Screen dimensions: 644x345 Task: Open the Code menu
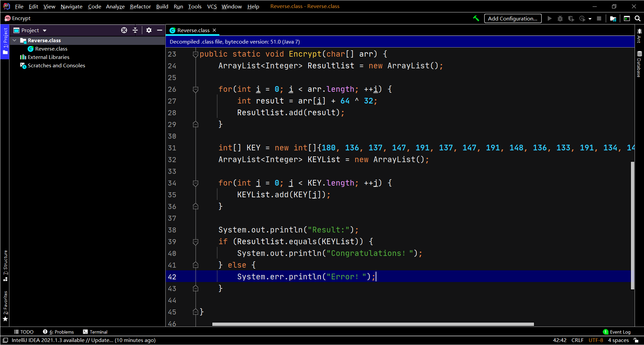pyautogui.click(x=95, y=6)
